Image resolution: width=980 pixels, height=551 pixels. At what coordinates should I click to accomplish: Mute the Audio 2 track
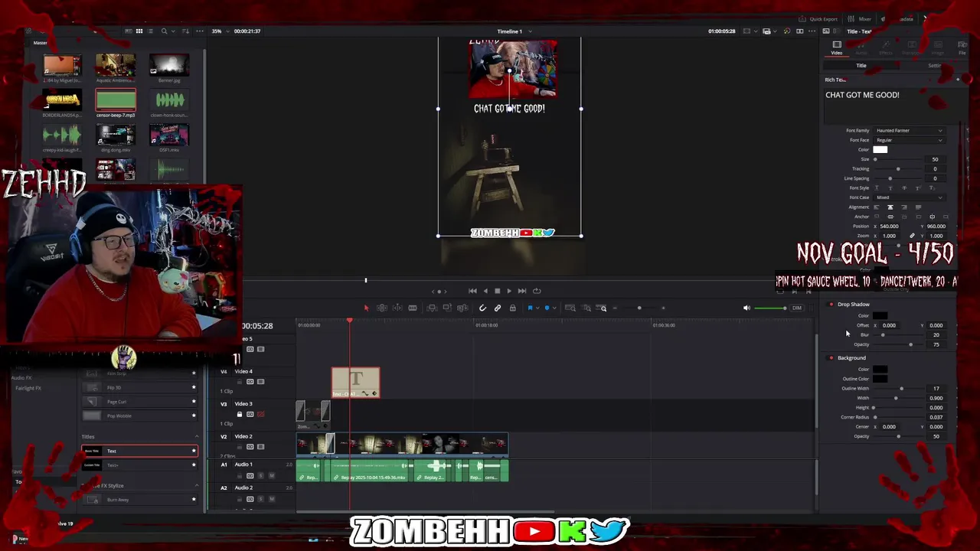[x=271, y=499]
